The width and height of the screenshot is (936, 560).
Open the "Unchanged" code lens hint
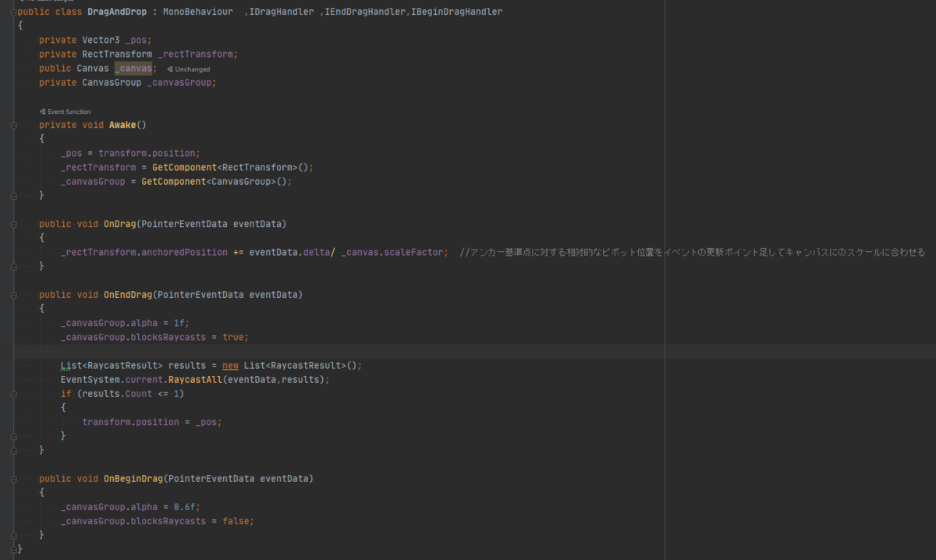point(188,69)
